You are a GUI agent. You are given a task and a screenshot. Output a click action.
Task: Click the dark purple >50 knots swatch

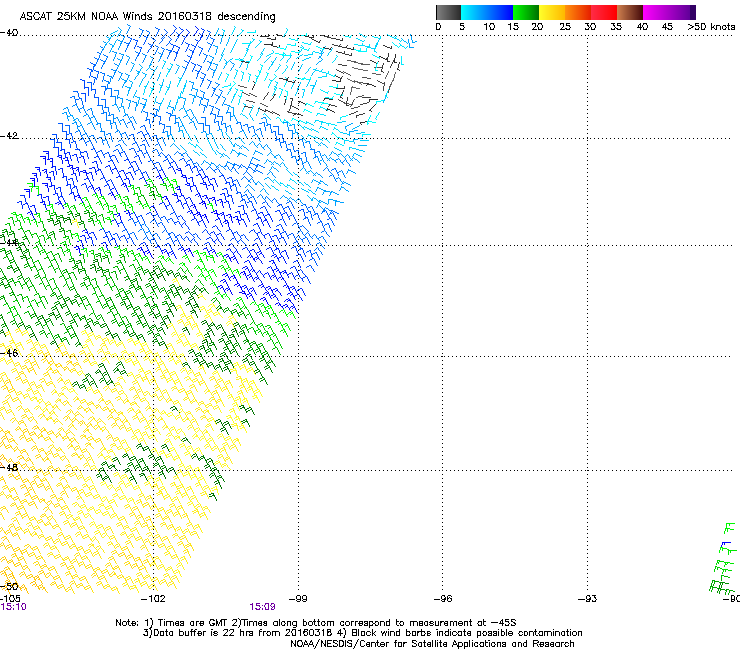tap(693, 12)
